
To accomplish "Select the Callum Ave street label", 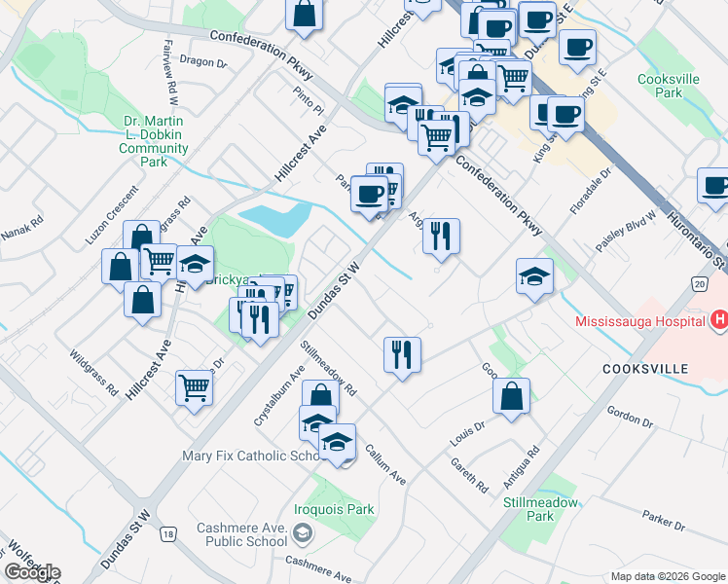I will [385, 464].
